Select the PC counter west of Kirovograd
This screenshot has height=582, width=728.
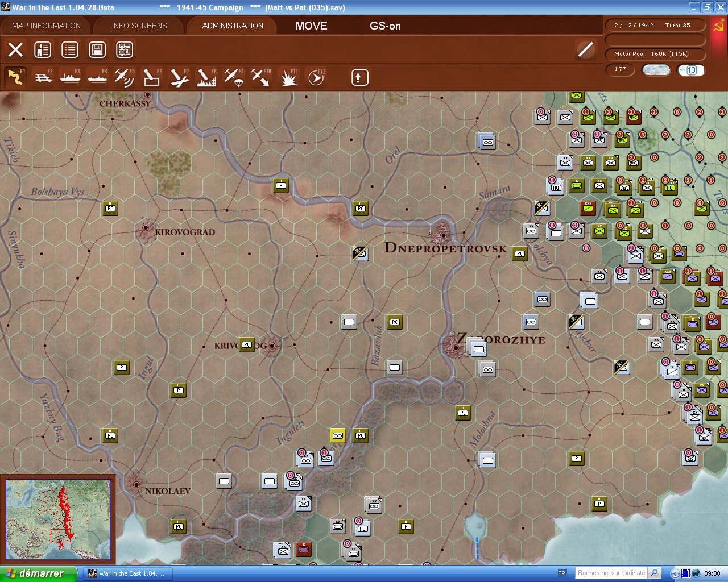110,208
